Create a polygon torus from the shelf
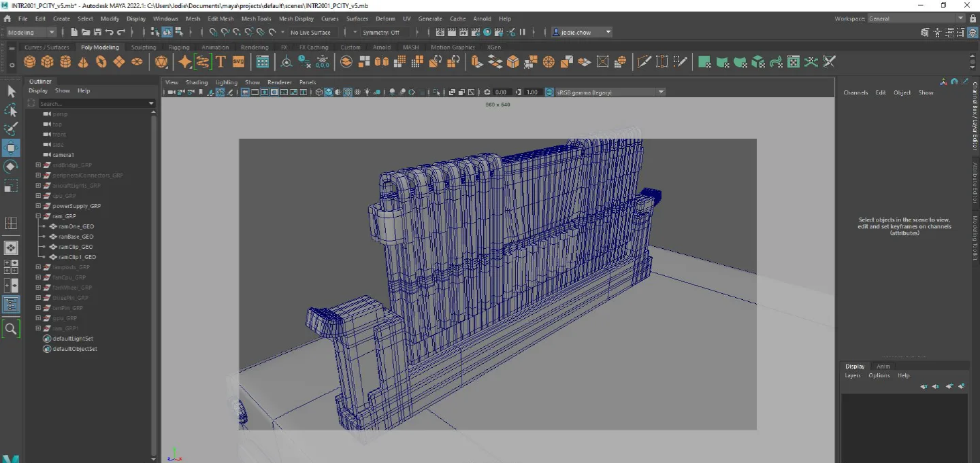The image size is (980, 463). pos(101,62)
